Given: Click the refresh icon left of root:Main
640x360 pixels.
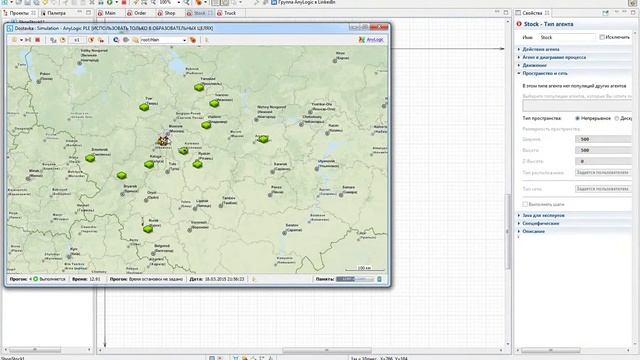Looking at the screenshot, I should (x=116, y=40).
